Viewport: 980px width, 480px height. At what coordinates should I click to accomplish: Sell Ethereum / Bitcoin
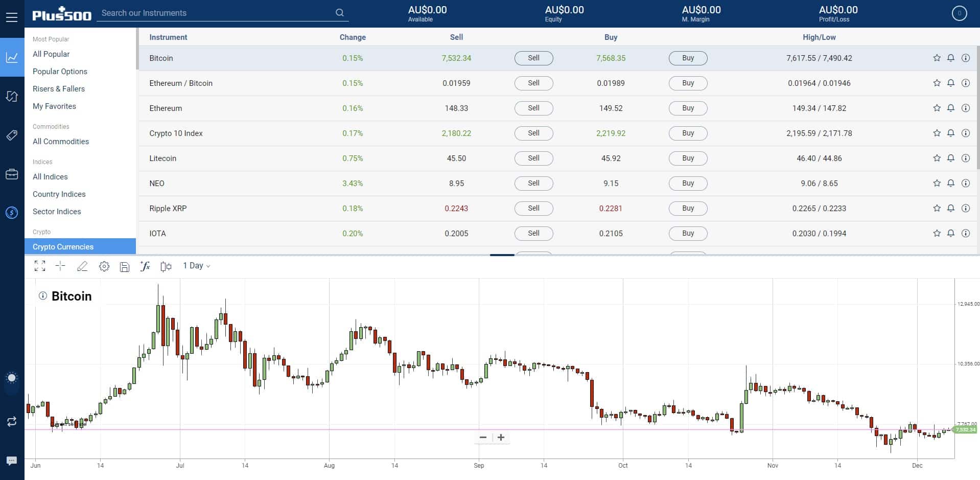click(x=533, y=83)
